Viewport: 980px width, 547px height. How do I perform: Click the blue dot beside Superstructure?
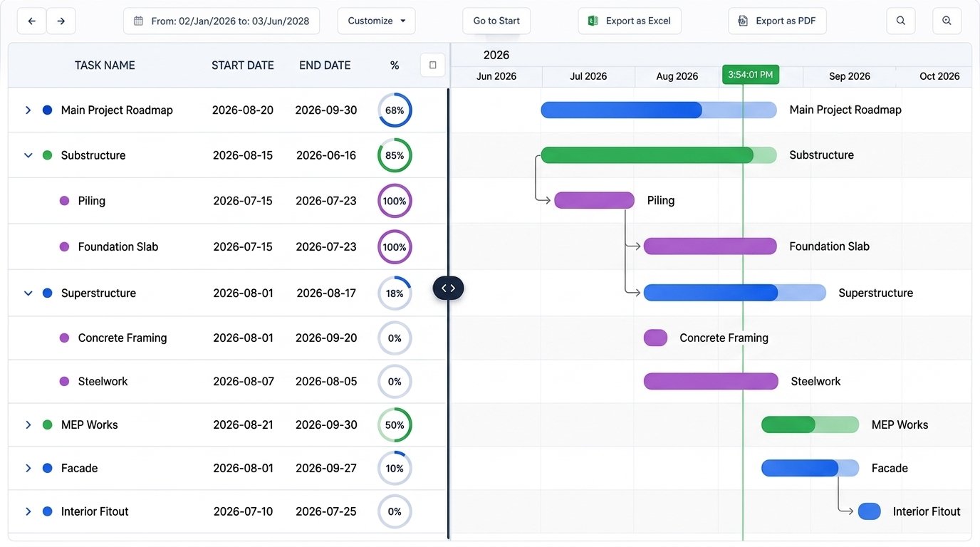[48, 293]
